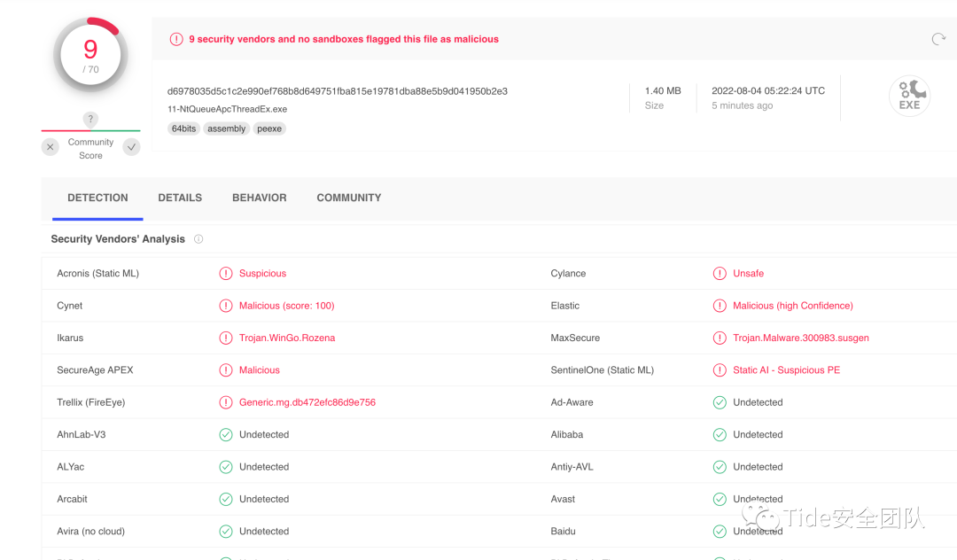The image size is (957, 560).
Task: Click the '9 security vendors' malicious banner text
Action: [344, 39]
